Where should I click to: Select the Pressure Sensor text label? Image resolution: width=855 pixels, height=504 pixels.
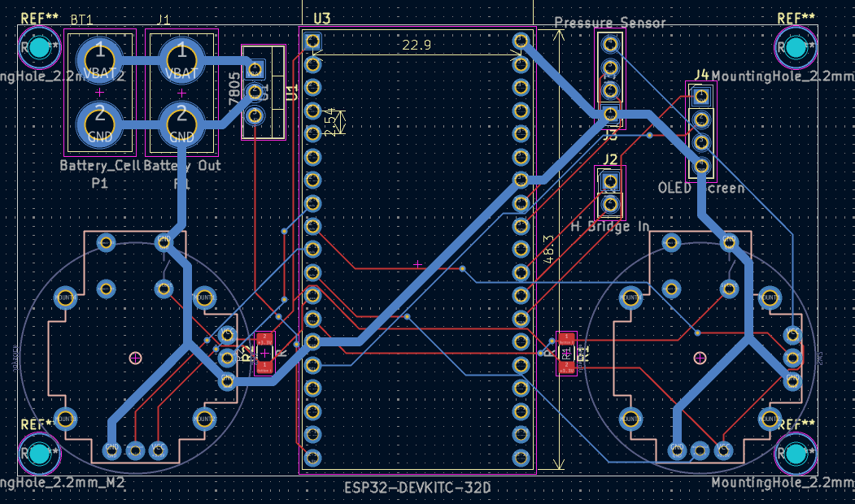tap(609, 23)
